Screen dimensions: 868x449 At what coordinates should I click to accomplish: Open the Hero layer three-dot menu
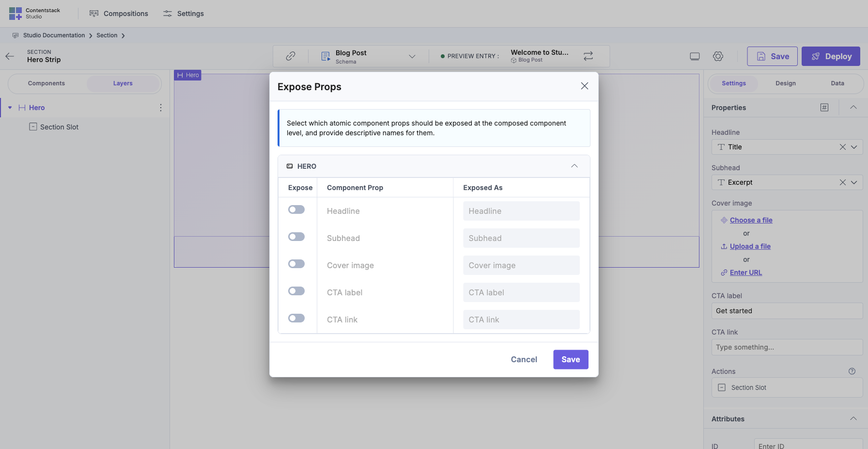[x=161, y=108]
